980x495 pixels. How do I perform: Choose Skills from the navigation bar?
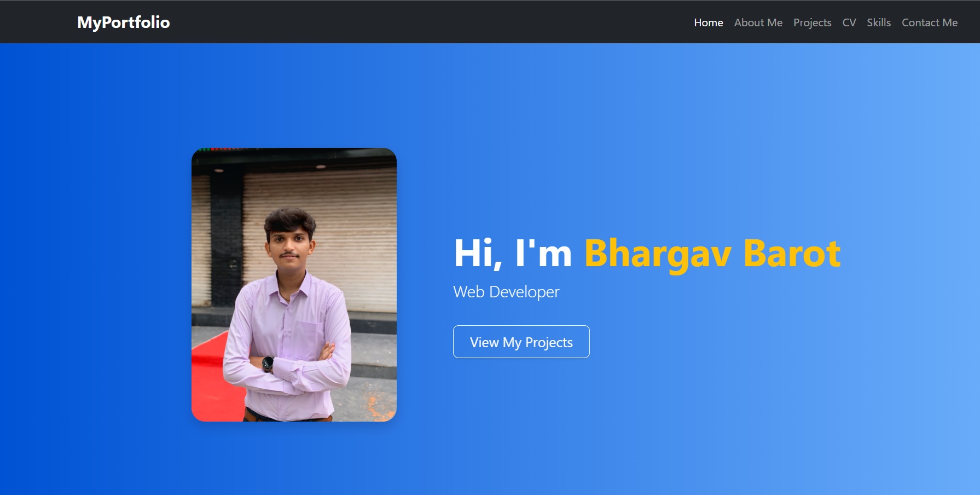(879, 22)
